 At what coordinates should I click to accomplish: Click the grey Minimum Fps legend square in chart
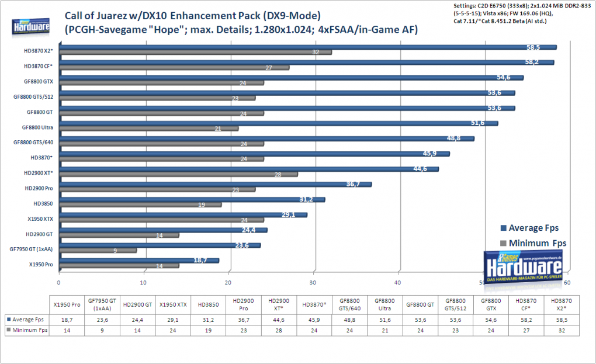coord(504,243)
